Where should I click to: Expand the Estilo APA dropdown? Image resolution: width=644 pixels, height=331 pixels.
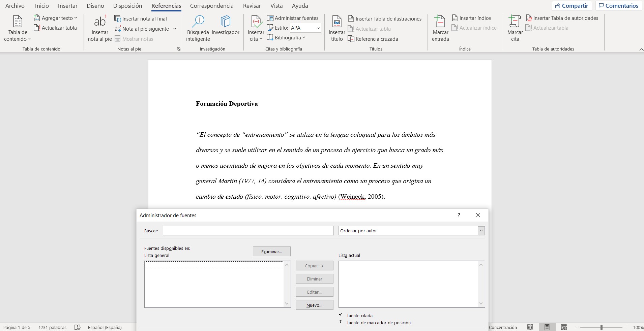click(x=319, y=28)
